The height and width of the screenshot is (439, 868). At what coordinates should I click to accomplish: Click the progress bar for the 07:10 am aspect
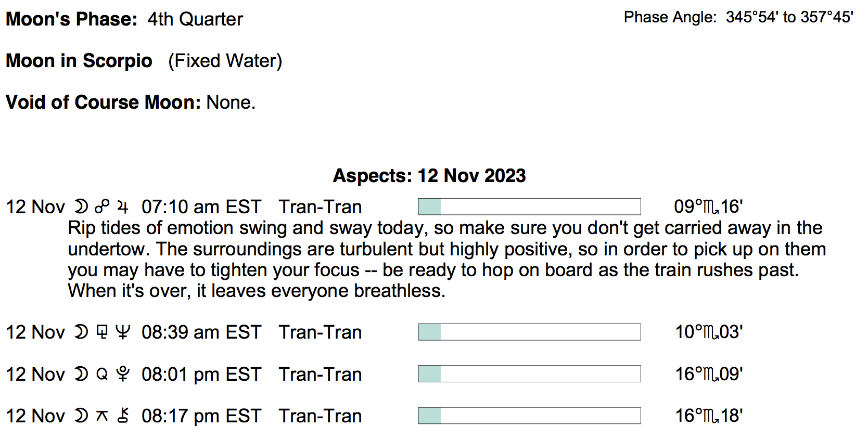(529, 206)
